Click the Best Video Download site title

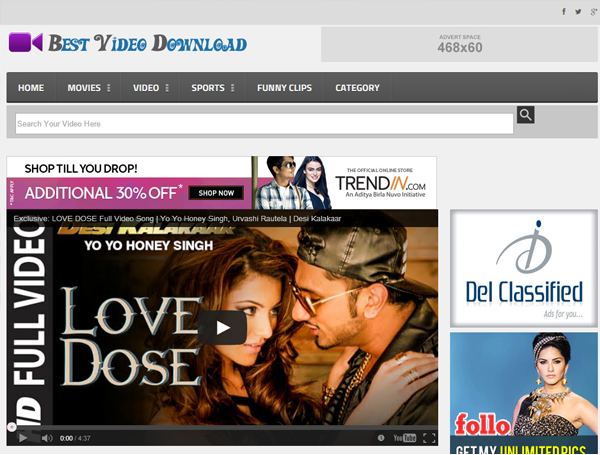[148, 43]
